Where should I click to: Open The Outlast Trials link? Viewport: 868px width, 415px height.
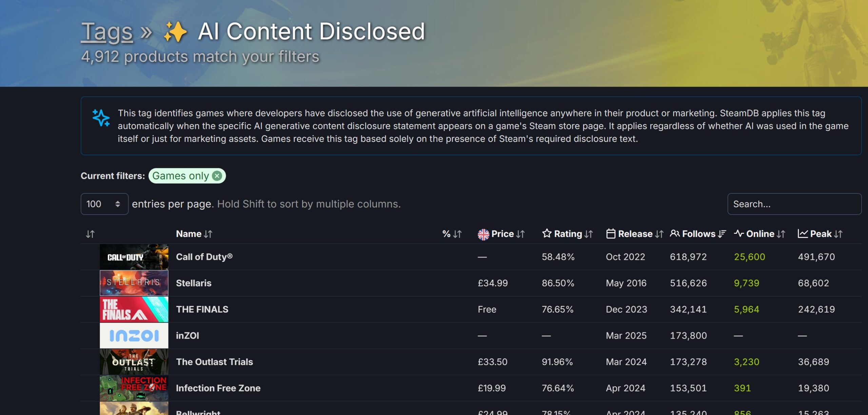(214, 362)
